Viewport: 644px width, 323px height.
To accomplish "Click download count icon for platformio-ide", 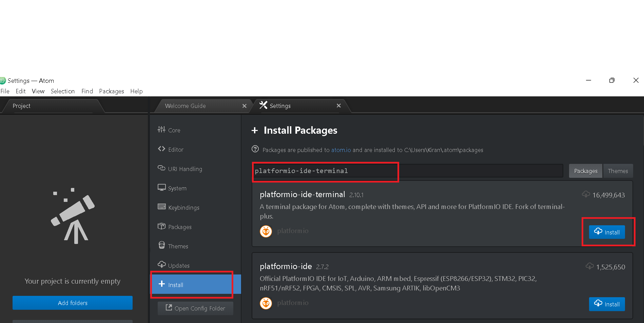I will pyautogui.click(x=590, y=266).
